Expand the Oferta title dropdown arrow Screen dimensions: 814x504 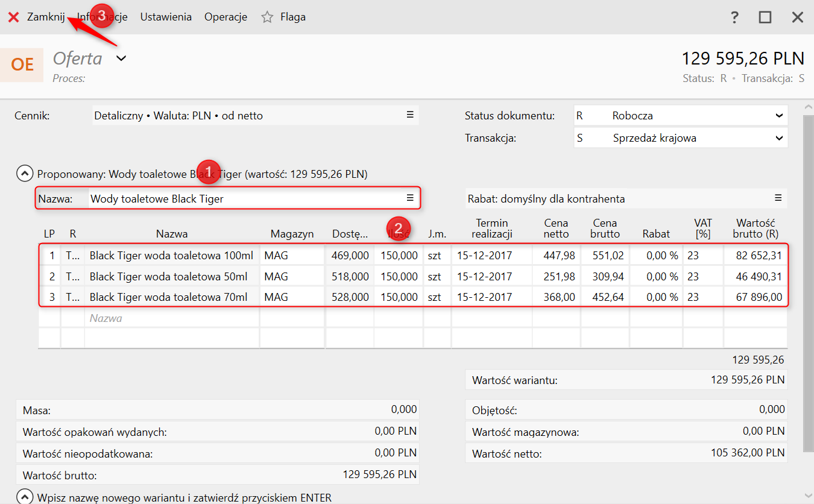121,58
